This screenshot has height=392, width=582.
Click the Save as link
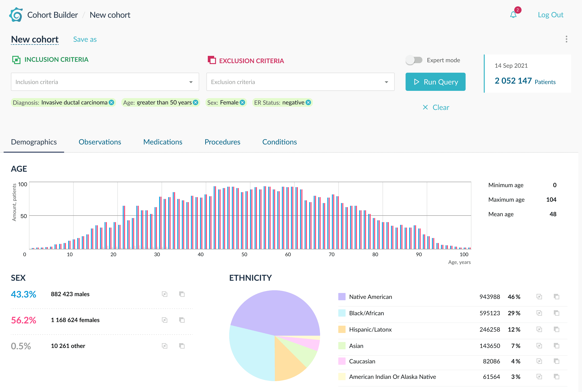pyautogui.click(x=85, y=40)
